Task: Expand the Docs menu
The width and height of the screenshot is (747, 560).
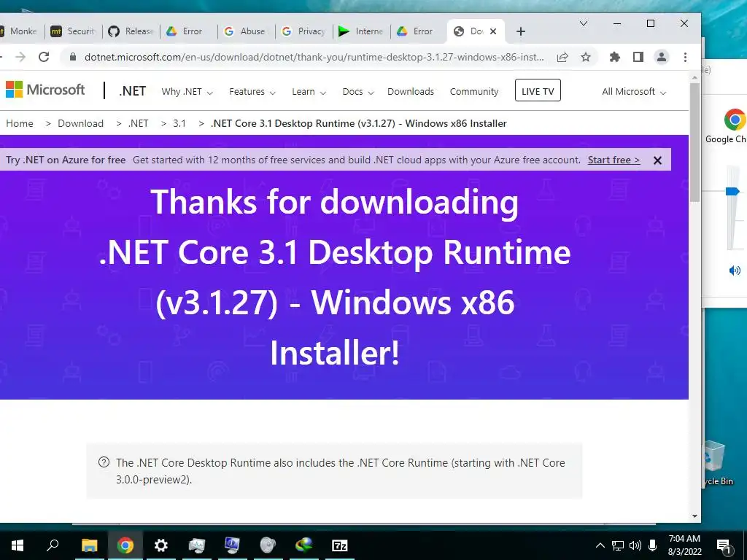Action: pyautogui.click(x=357, y=91)
